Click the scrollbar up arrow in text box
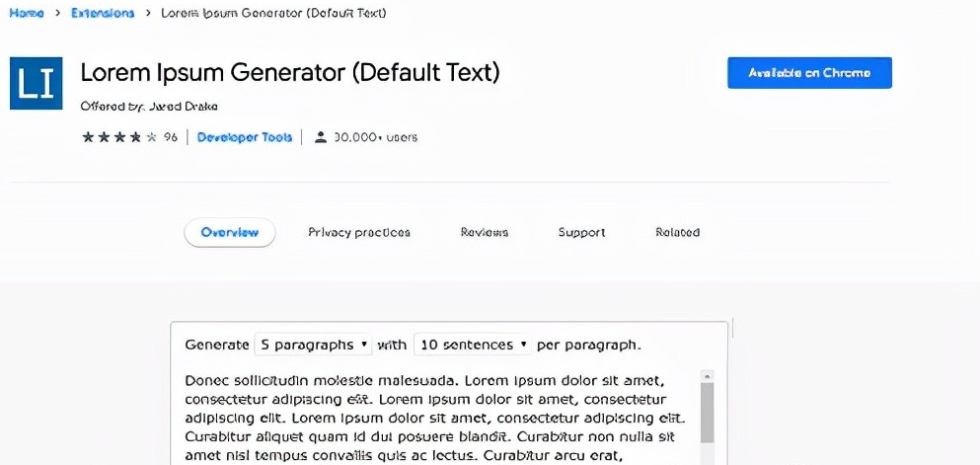 click(x=707, y=375)
